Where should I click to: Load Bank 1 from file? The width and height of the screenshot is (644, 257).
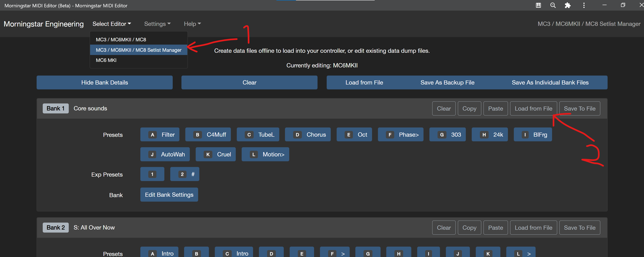point(533,108)
